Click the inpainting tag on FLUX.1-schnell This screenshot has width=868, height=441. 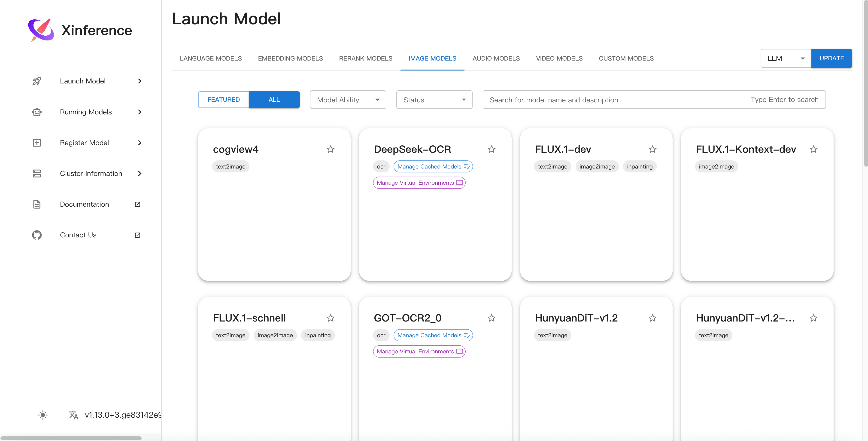pyautogui.click(x=318, y=335)
